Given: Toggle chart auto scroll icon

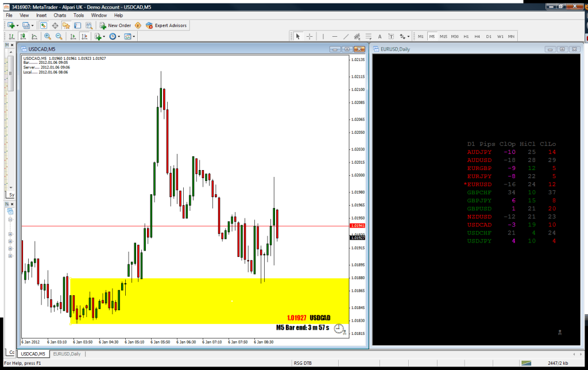Looking at the screenshot, I should click(73, 36).
